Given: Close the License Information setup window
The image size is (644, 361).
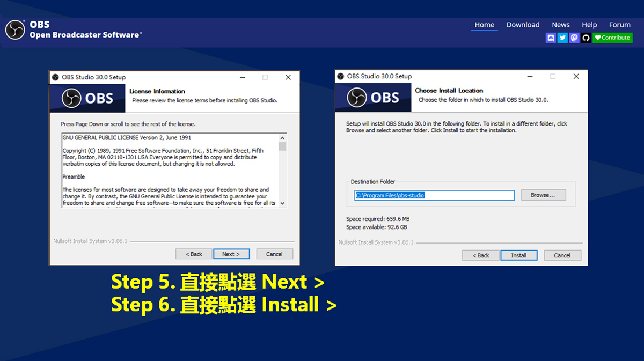Looking at the screenshot, I should coord(288,77).
